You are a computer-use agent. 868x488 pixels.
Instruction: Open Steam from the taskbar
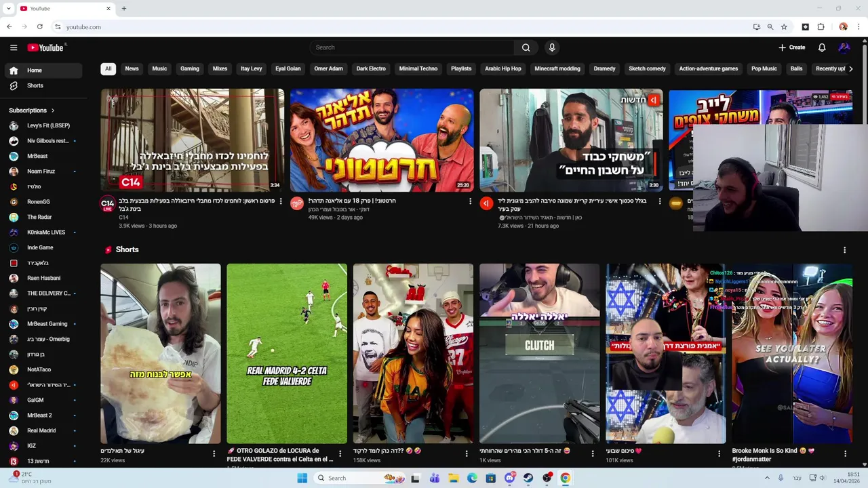coord(528,478)
